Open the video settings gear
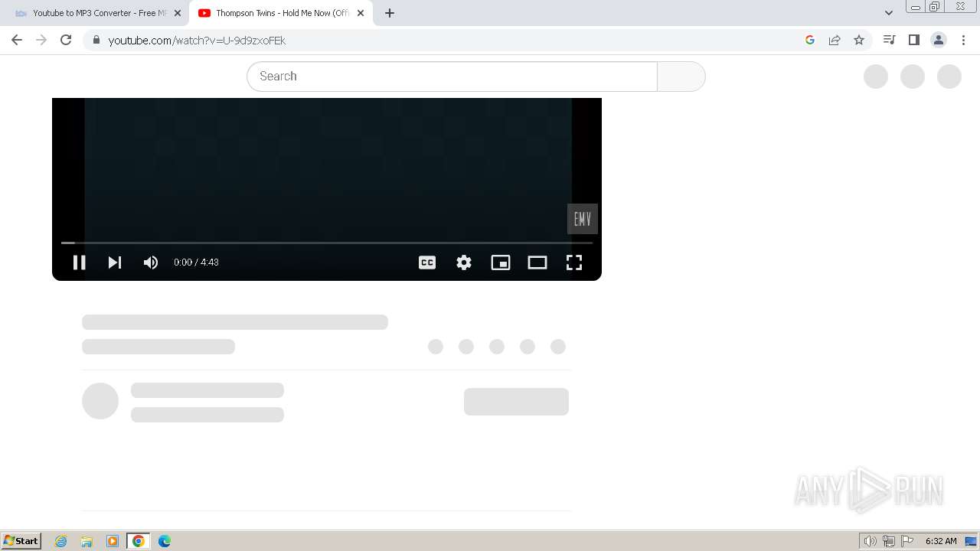Viewport: 980px width, 551px height. [x=464, y=262]
